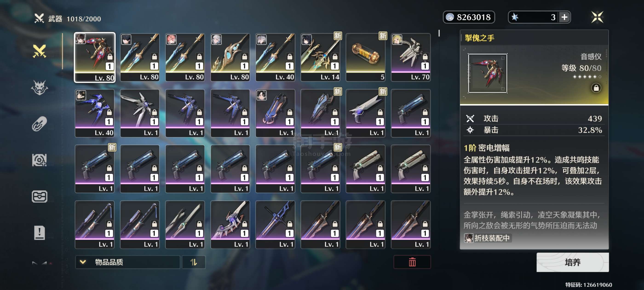644x290 pixels.
Task: Toggle sort order ascending or descending
Action: tap(193, 262)
